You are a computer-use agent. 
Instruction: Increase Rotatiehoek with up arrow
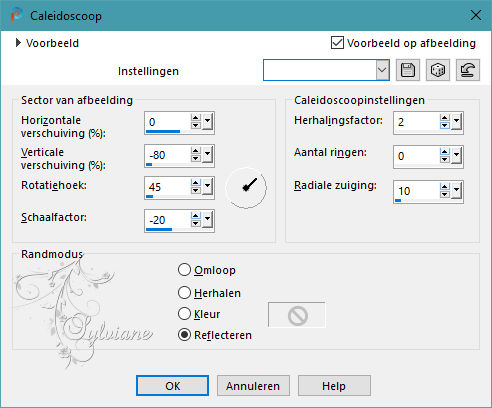pyautogui.click(x=196, y=183)
